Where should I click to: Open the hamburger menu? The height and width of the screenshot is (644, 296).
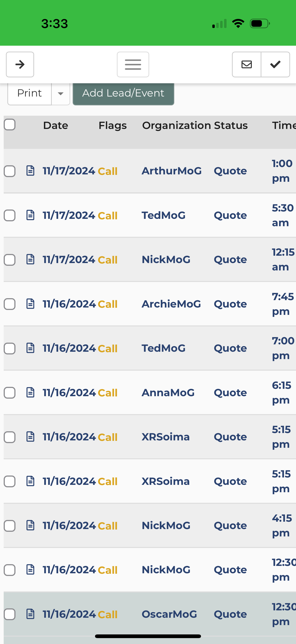(x=133, y=65)
